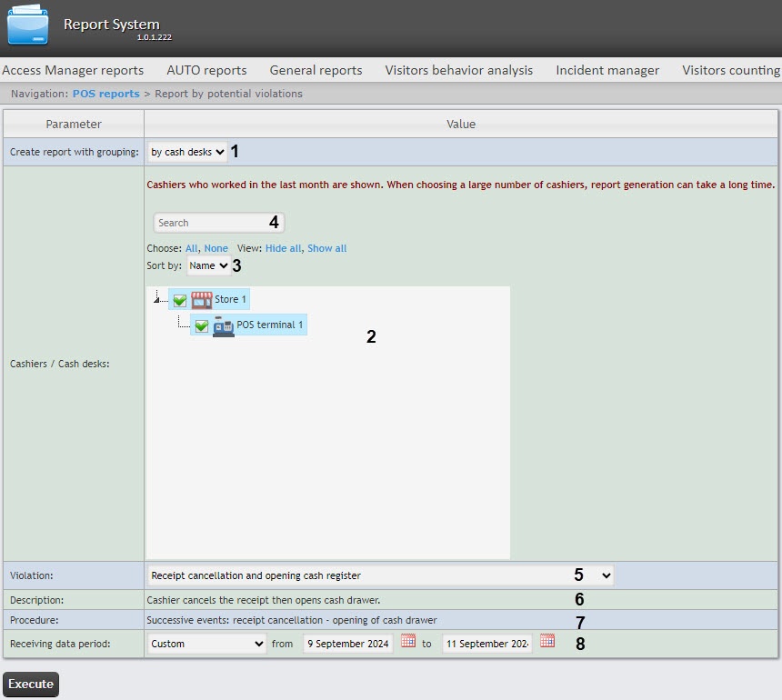Viewport: 782px width, 700px height.
Task: Open the Custom period dropdown
Action: pyautogui.click(x=207, y=643)
